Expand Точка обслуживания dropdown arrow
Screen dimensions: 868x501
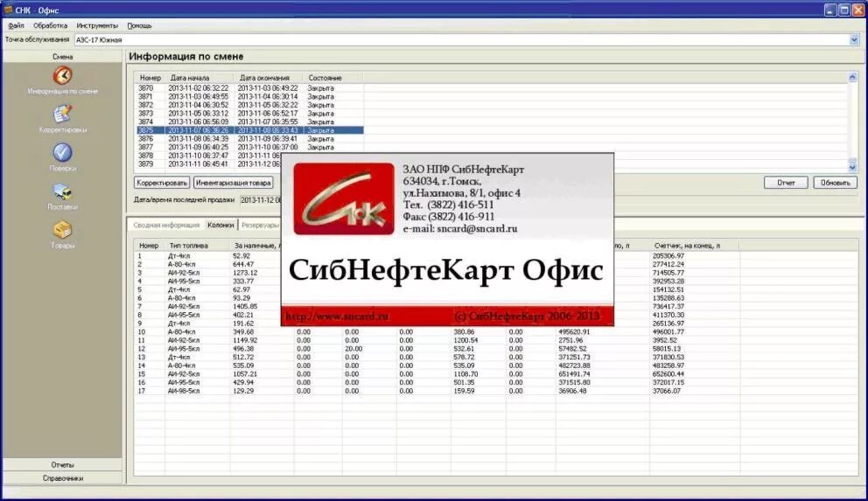pyautogui.click(x=854, y=40)
